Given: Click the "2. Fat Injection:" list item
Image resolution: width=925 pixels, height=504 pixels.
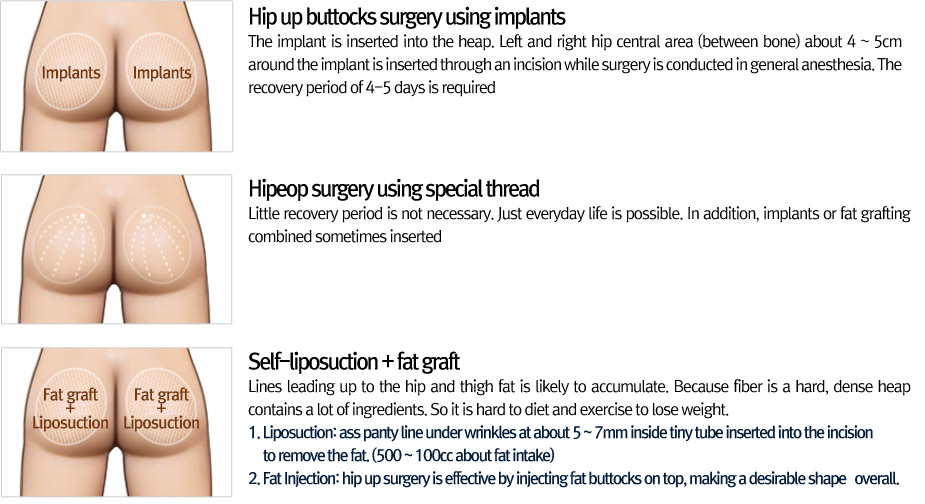Looking at the screenshot, I should 574,478.
